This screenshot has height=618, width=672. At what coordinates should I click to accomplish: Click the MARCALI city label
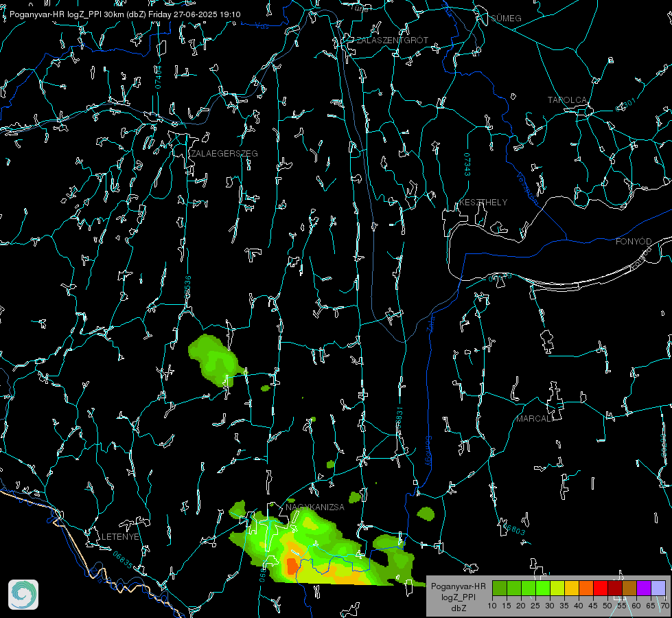(x=535, y=419)
